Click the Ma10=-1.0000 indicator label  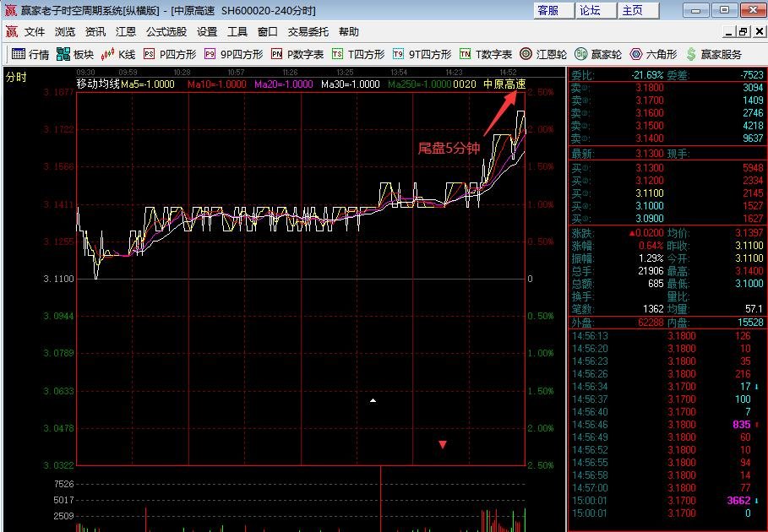(216, 84)
